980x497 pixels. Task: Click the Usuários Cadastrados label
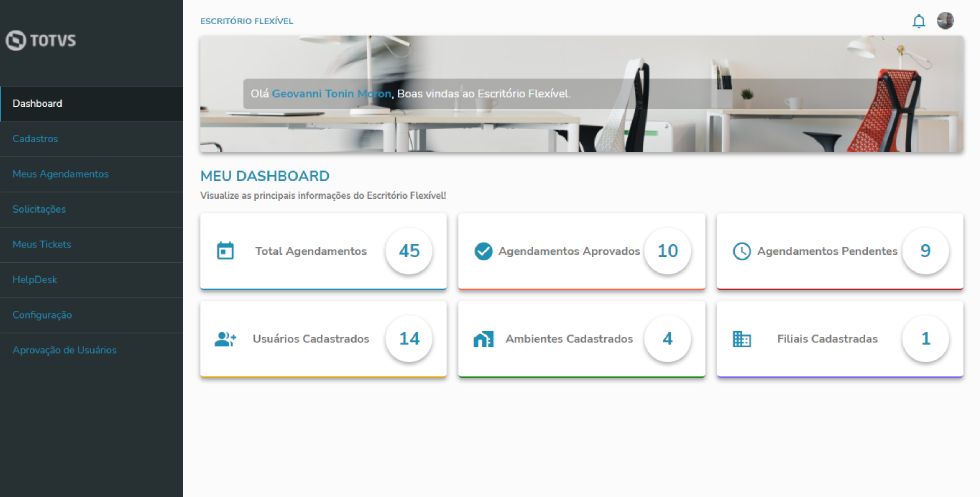[311, 339]
